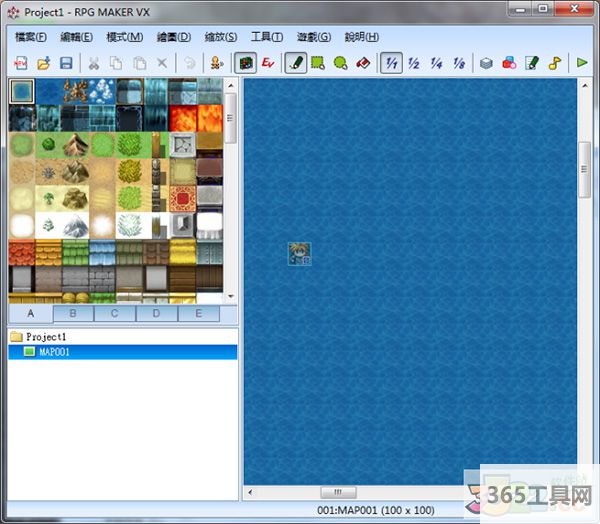Start playtest with green play icon
Screen dimensions: 600x524
[582, 62]
